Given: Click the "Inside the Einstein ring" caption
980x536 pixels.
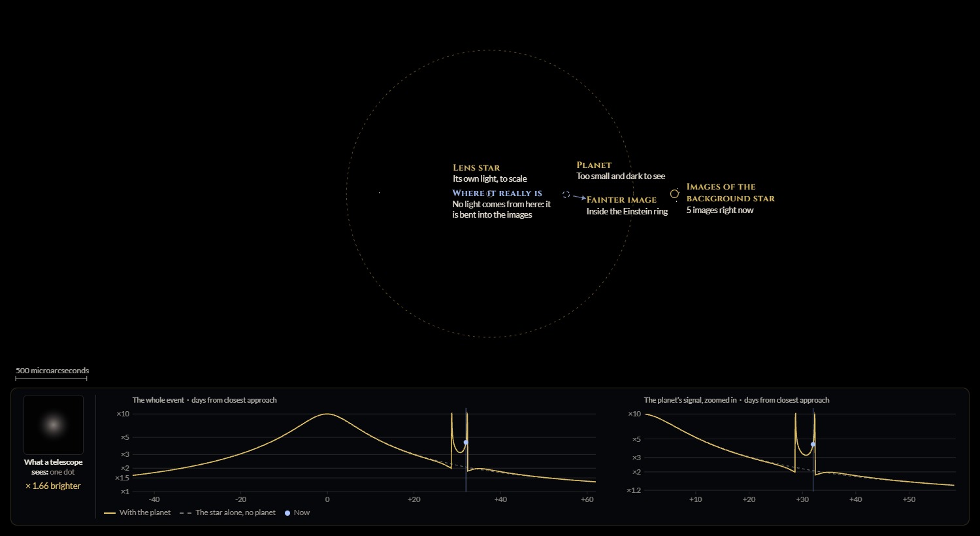Looking at the screenshot, I should (627, 211).
